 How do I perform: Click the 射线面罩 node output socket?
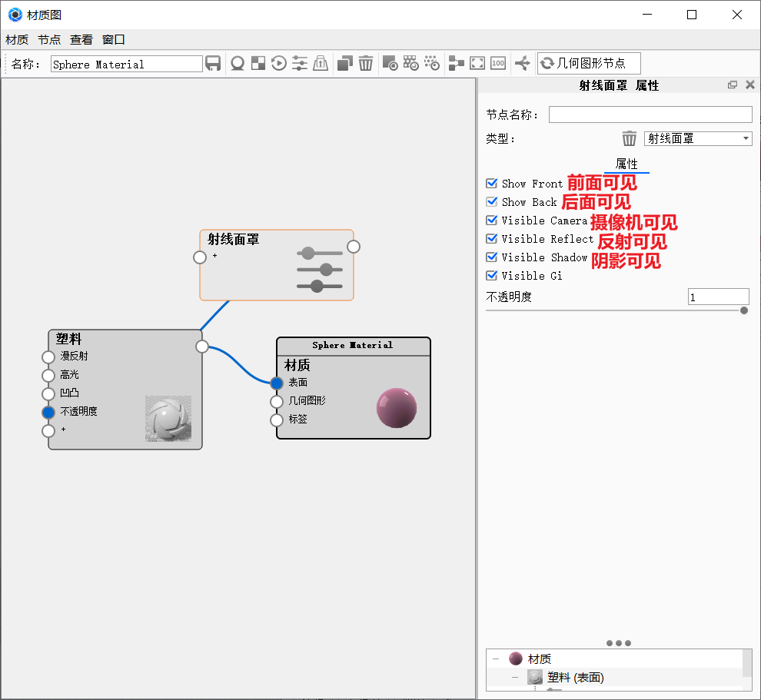click(x=354, y=247)
